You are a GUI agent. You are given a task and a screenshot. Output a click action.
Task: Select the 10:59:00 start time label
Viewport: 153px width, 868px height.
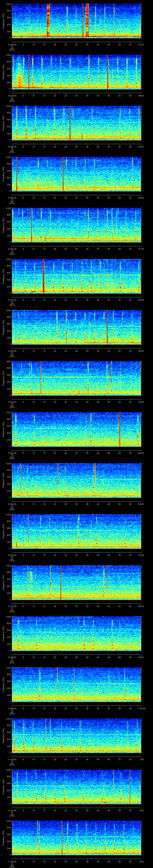[x=12, y=708]
